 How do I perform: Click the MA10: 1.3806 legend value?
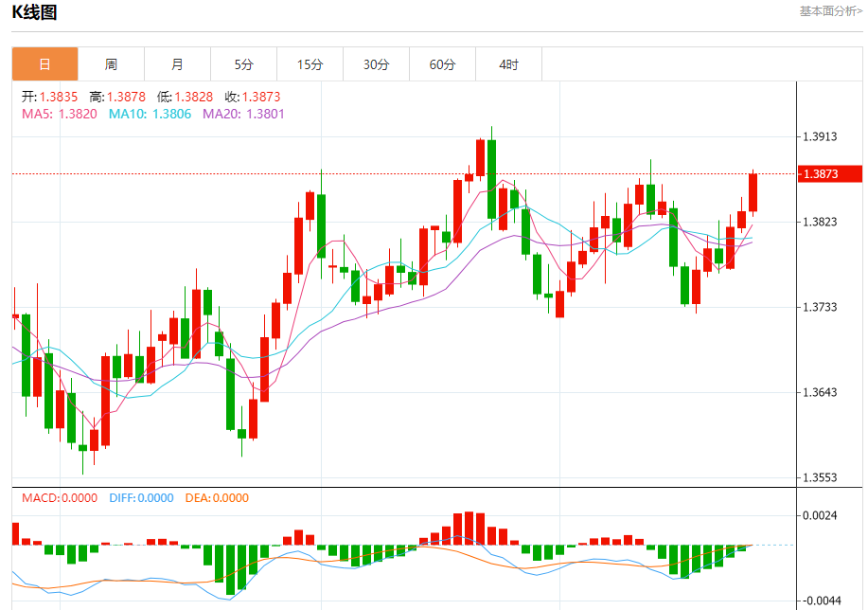click(x=150, y=114)
